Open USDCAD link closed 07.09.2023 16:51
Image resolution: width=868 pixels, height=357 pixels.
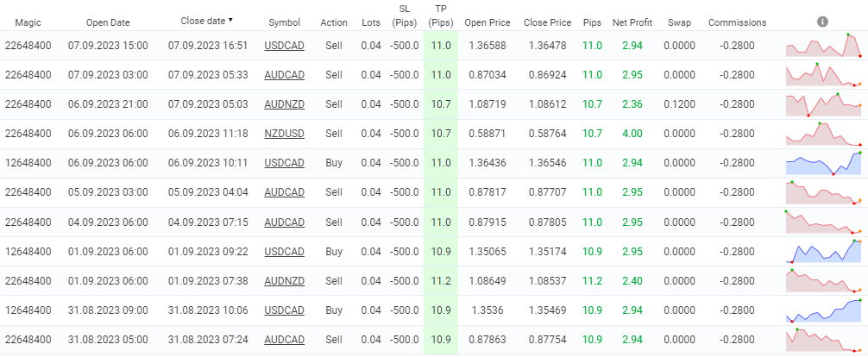click(285, 46)
